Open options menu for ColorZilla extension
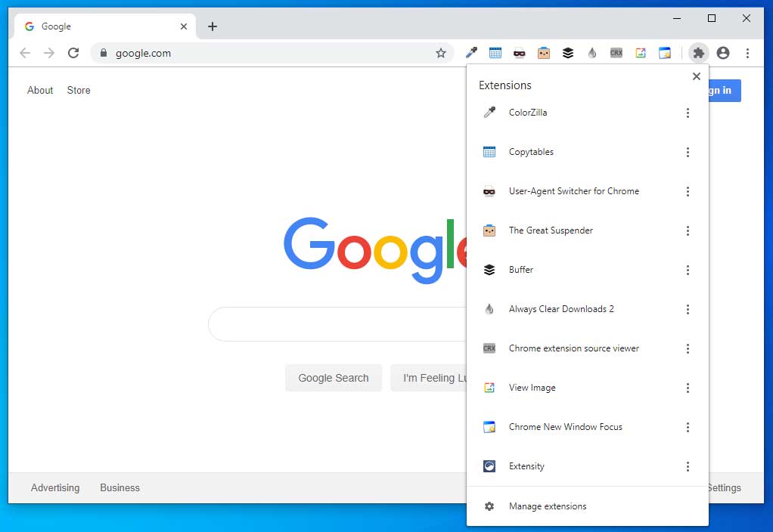 (688, 113)
